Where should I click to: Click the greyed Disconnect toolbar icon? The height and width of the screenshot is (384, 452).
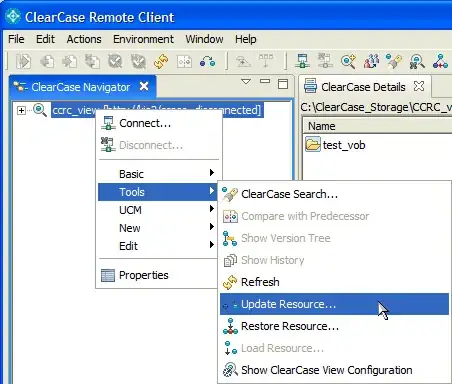point(325,61)
